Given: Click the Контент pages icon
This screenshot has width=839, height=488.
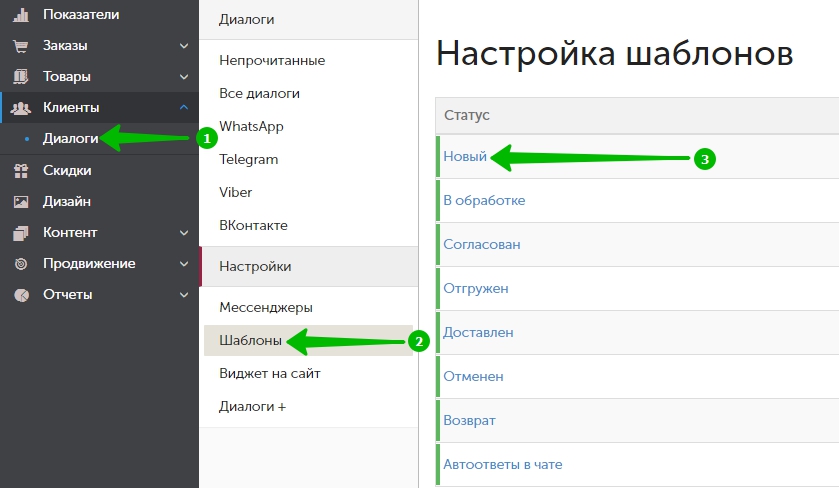Looking at the screenshot, I should coord(20,233).
